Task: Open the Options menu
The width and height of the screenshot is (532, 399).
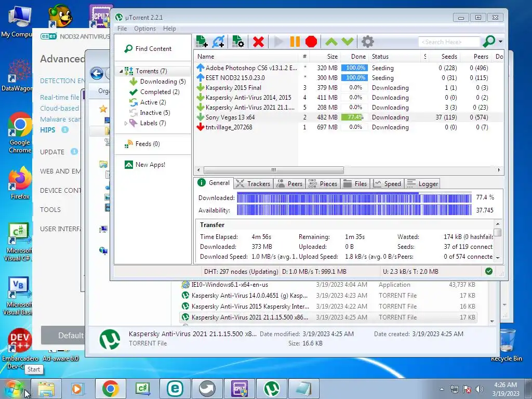Action: point(145,29)
